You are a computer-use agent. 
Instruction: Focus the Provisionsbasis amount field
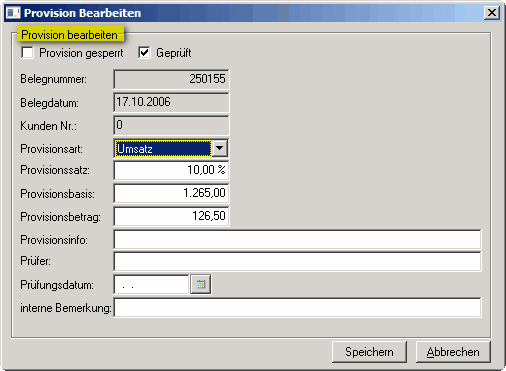tap(171, 193)
